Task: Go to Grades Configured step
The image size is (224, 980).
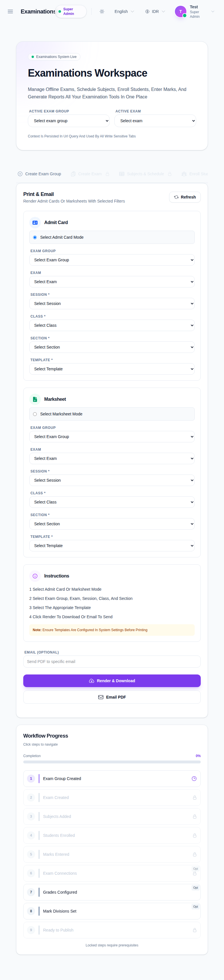Action: 112,892
